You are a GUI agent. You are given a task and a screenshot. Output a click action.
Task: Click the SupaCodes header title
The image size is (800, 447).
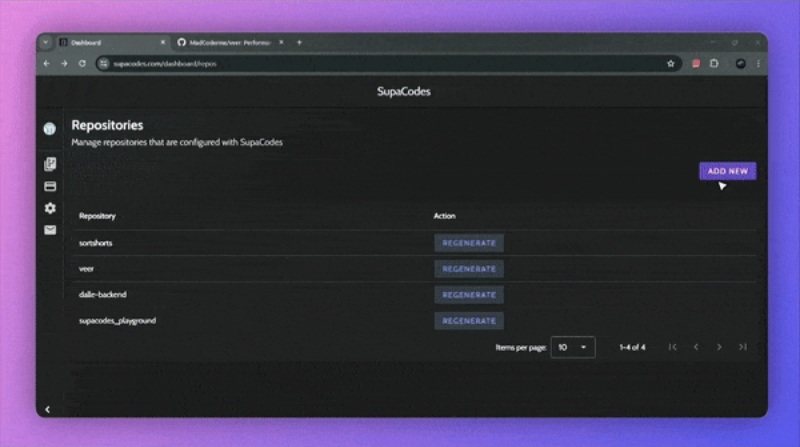pos(404,91)
